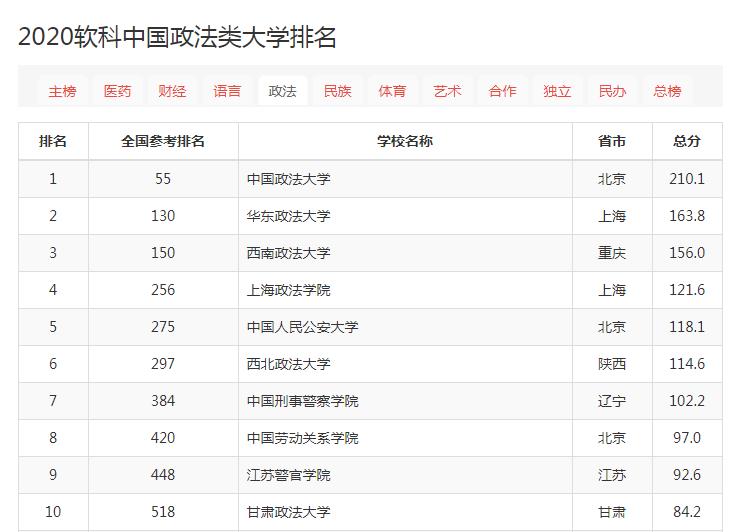
Task: Click province 江苏 in 江苏警官学院 row
Action: coord(612,475)
